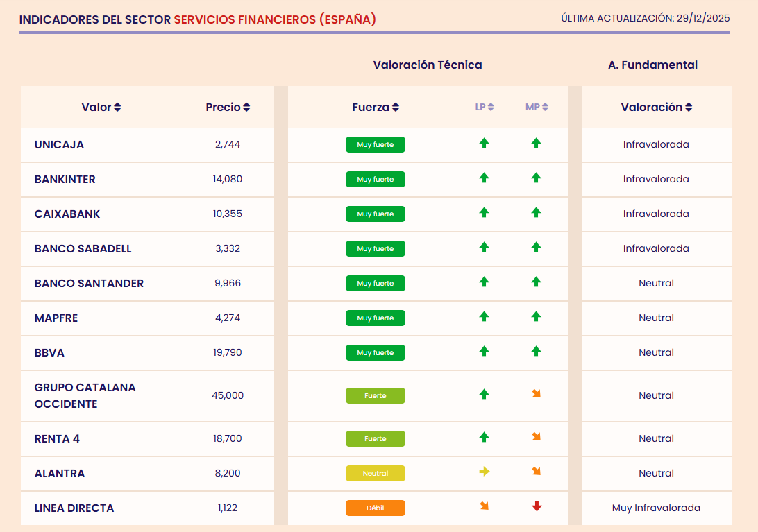This screenshot has width=758, height=532.
Task: Sort by MP trend column
Action: [537, 108]
